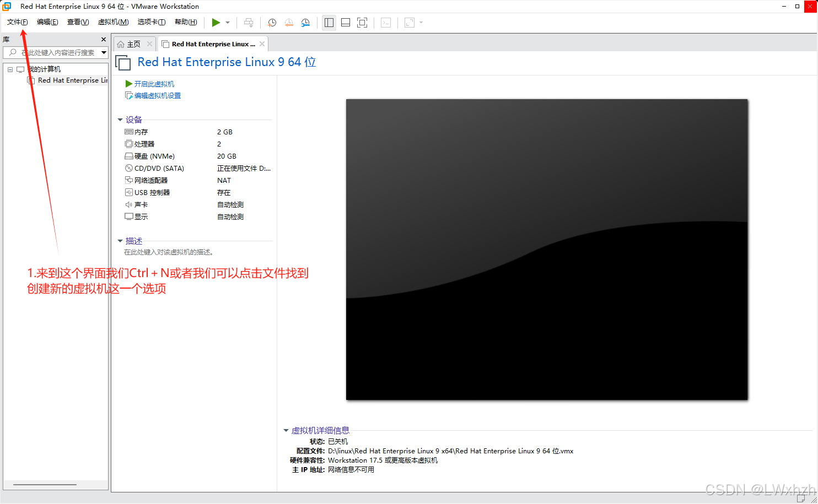Click the library panel horizontal scrollbar
This screenshot has height=504, width=818.
point(45,485)
